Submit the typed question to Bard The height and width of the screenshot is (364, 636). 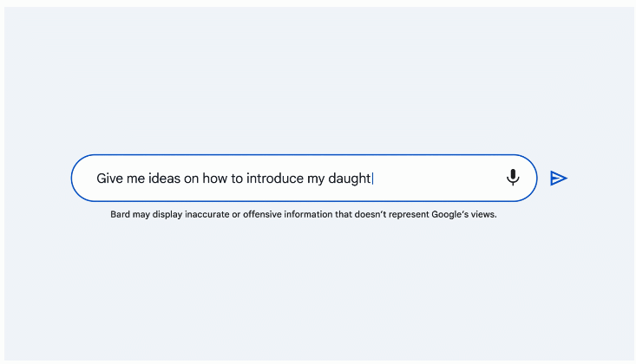click(559, 178)
